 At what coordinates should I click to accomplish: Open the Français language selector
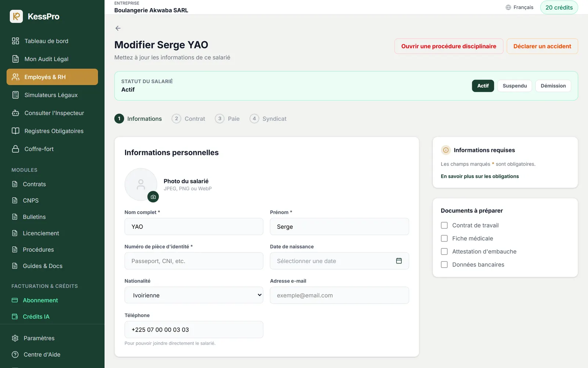(519, 7)
